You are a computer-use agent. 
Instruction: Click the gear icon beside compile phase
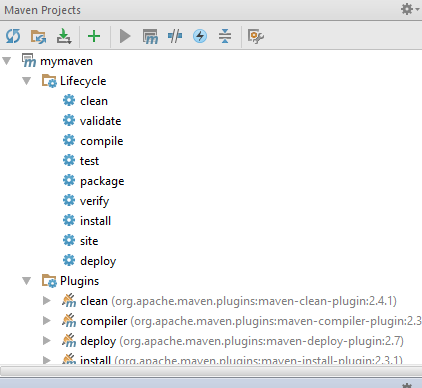point(69,140)
